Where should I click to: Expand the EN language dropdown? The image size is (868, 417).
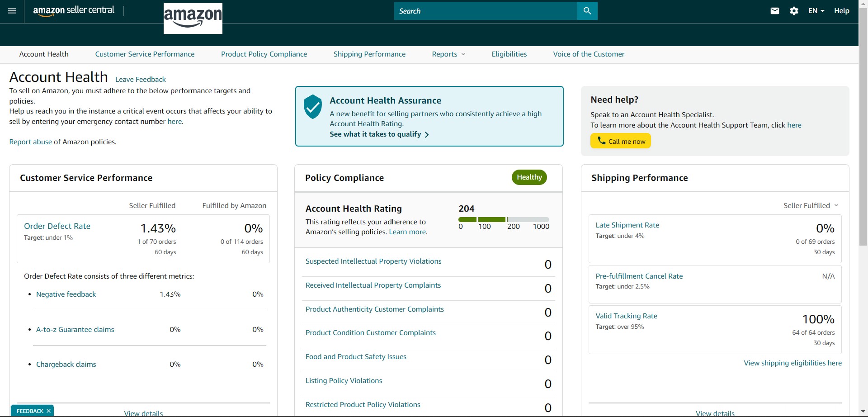[816, 11]
